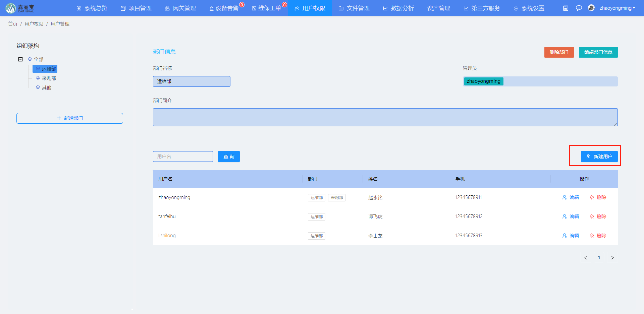644x314 pixels.
Task: Go to 首页 breadcrumb
Action: [13, 24]
